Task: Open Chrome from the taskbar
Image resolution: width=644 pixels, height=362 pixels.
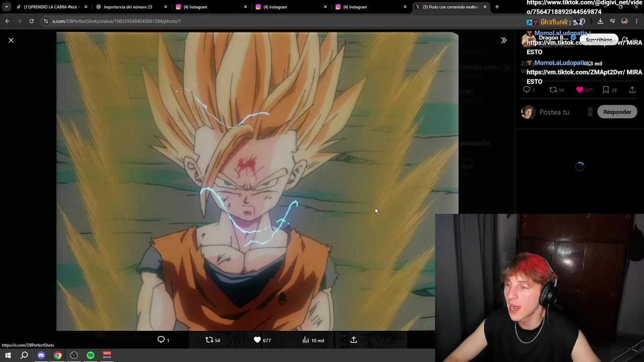Action: coord(58,355)
